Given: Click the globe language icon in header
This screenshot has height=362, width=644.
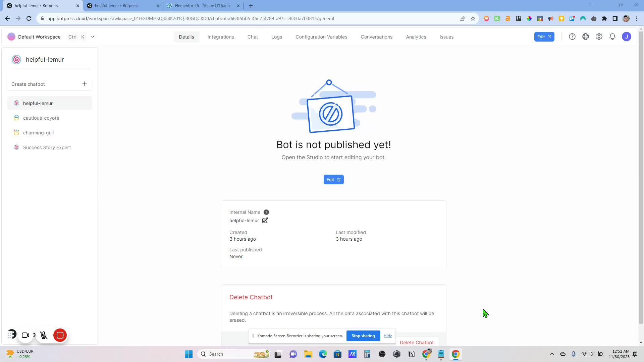Looking at the screenshot, I should (x=585, y=37).
